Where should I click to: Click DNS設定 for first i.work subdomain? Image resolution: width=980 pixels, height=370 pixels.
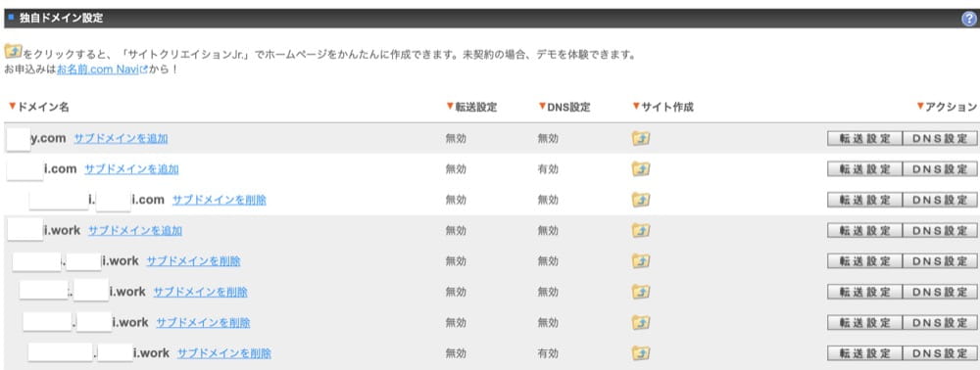coord(940,260)
